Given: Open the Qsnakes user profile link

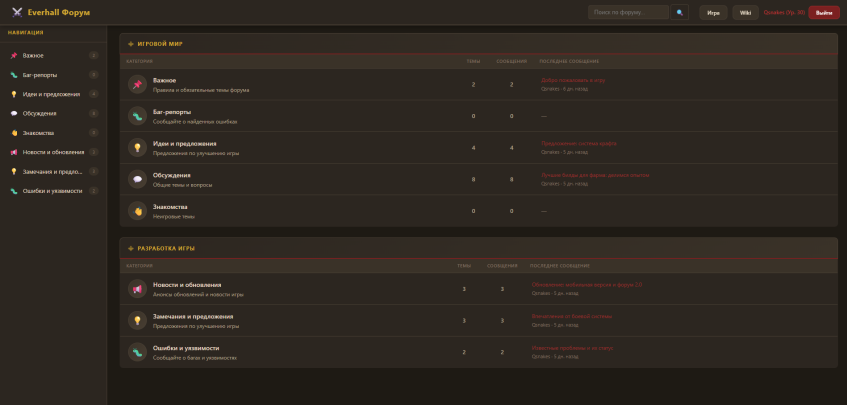Looking at the screenshot, I should click(x=784, y=13).
